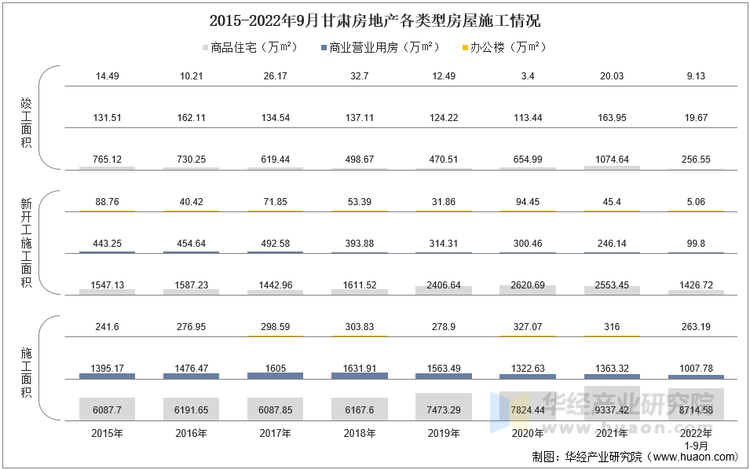The width and height of the screenshot is (750, 470).
Task: Click the blue bar labeled 1007.78
Action: 696,377
